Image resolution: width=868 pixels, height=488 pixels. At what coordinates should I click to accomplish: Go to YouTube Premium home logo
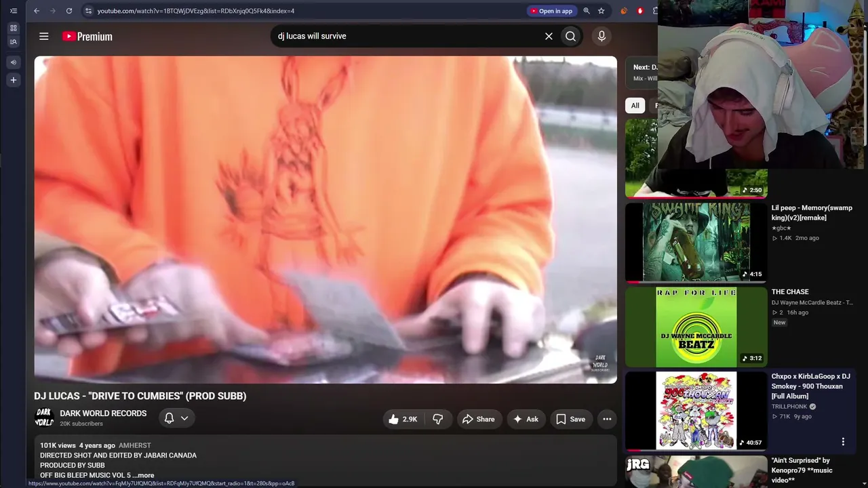click(x=87, y=37)
